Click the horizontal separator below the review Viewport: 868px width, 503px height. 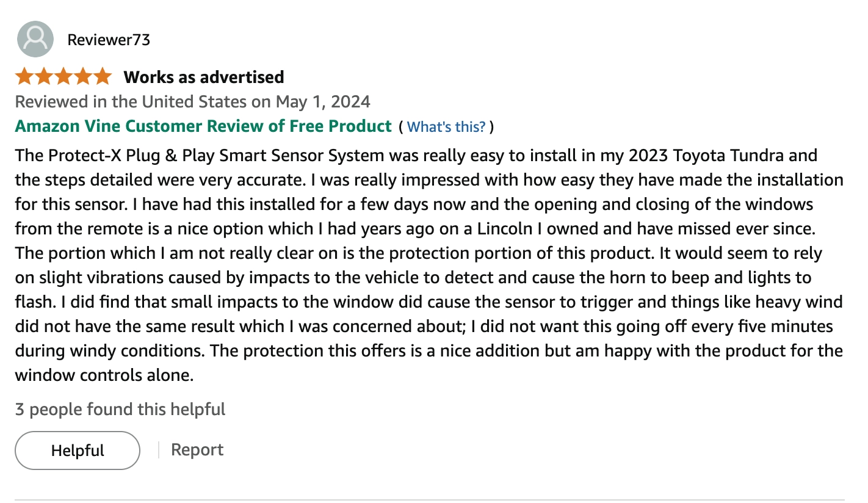[430, 500]
